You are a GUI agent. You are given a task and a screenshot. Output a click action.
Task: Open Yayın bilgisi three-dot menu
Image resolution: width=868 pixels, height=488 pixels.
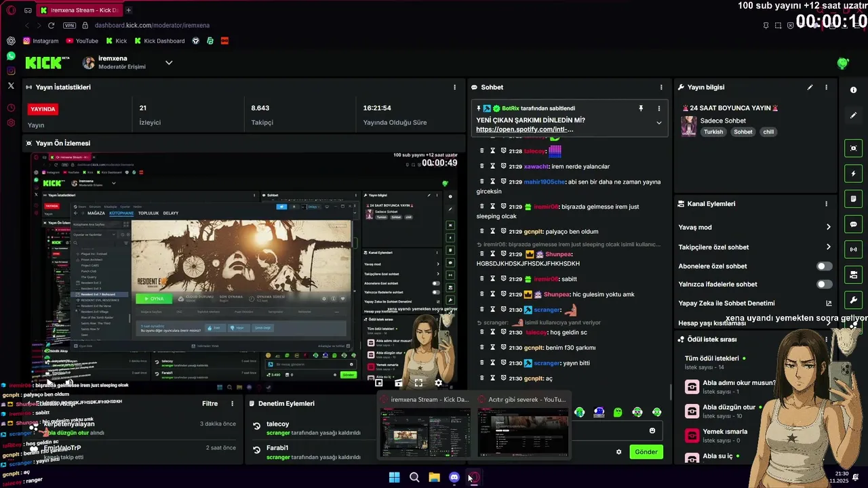coord(826,87)
